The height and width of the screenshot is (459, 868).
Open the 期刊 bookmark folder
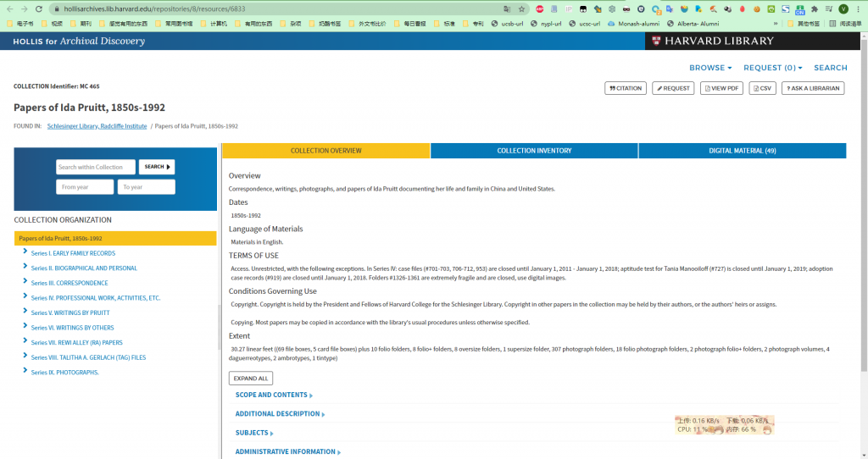tap(81, 24)
